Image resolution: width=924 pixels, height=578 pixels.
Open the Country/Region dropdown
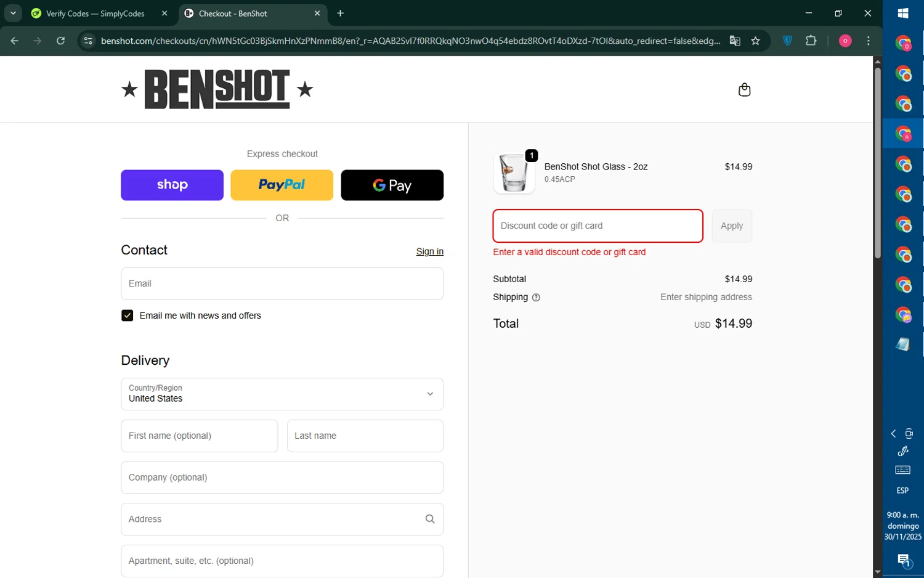click(x=282, y=394)
